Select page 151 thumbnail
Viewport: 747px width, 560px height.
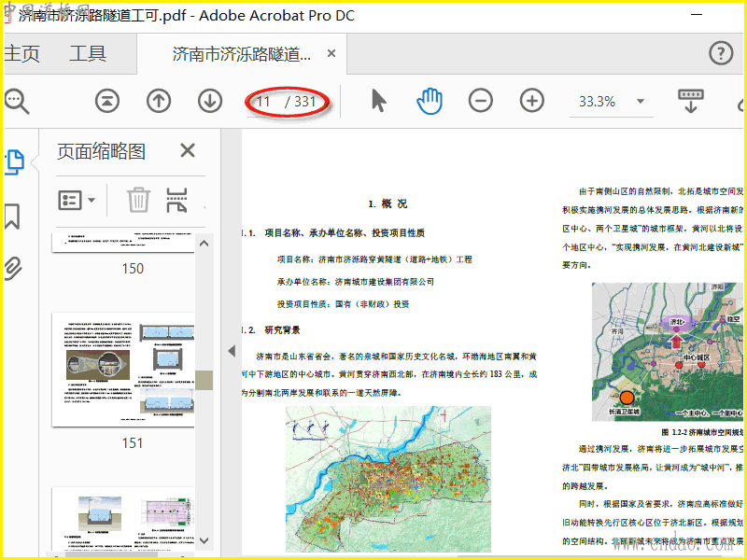(123, 370)
